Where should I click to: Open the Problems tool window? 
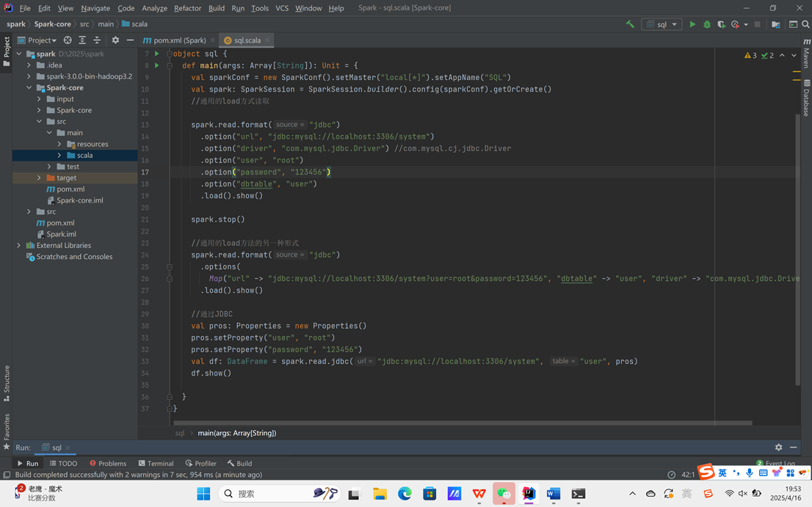click(108, 463)
